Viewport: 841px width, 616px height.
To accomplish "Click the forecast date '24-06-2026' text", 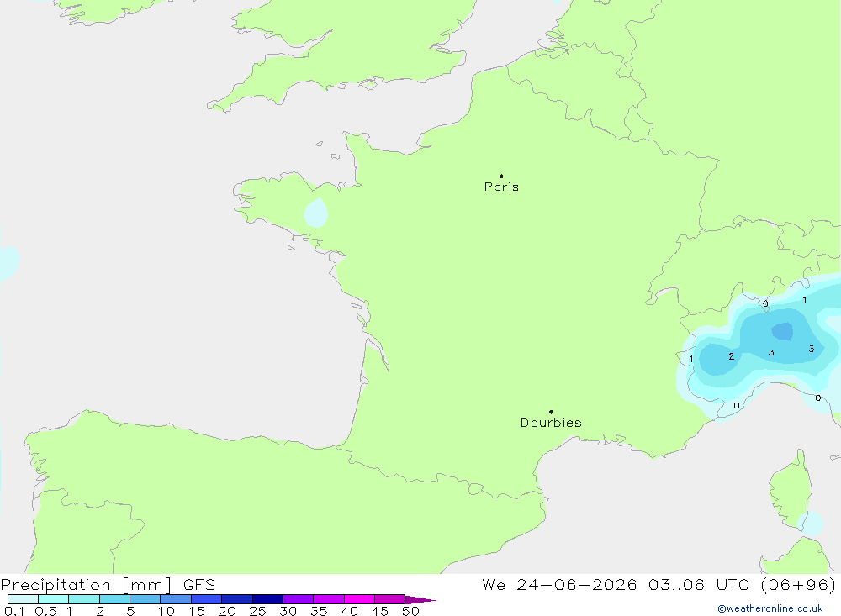I will 577,585.
